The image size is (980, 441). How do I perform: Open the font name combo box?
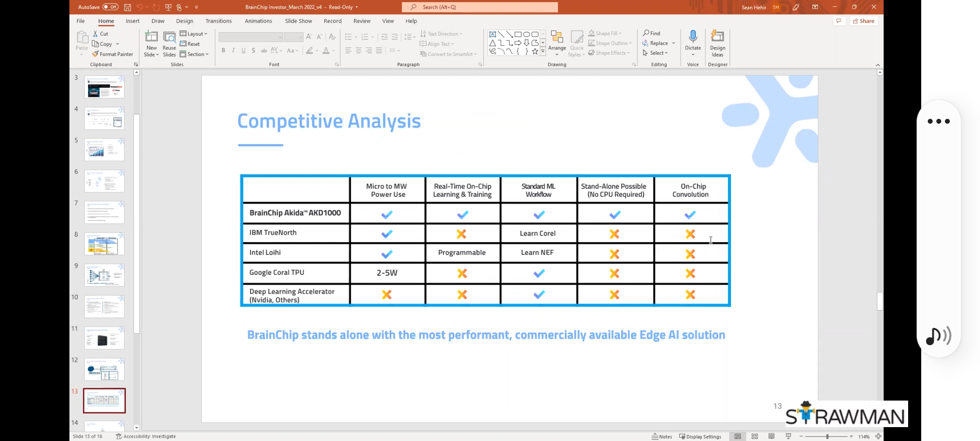point(251,37)
